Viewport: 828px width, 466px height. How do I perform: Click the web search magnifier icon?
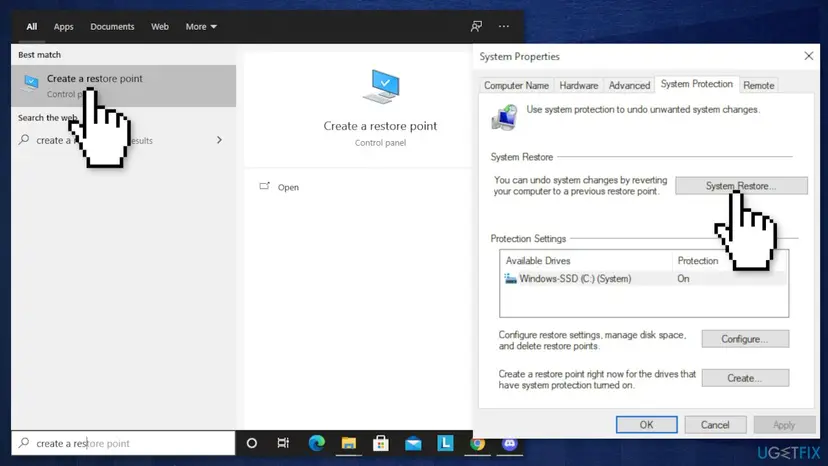24,139
